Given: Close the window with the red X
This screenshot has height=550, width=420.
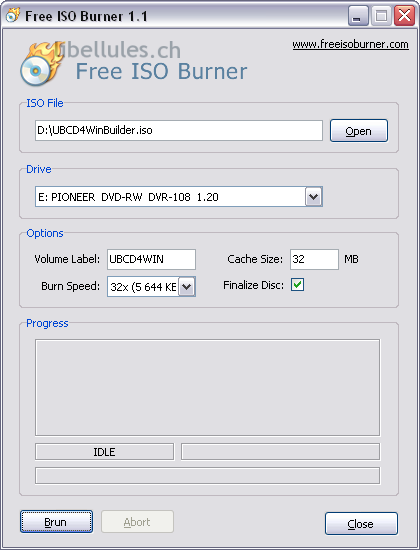Looking at the screenshot, I should tap(404, 16).
